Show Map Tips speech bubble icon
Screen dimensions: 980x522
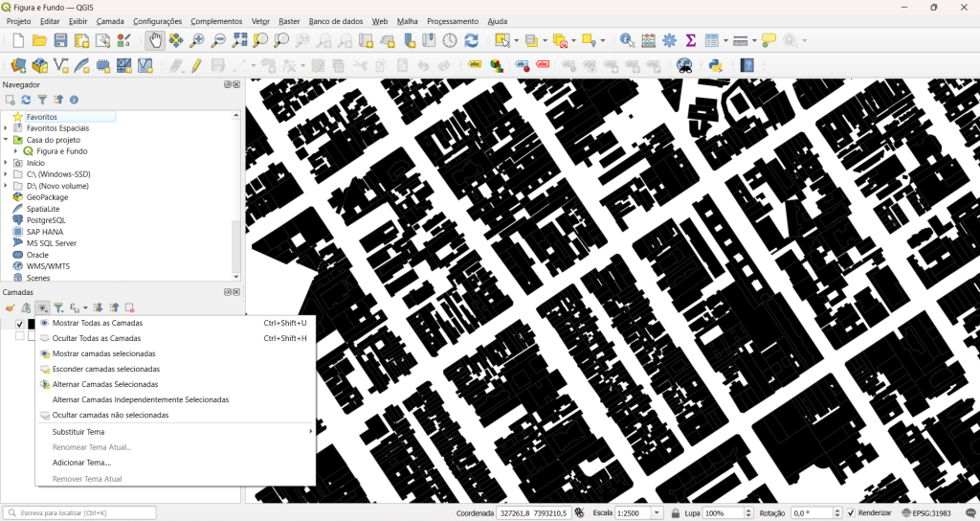(x=768, y=40)
